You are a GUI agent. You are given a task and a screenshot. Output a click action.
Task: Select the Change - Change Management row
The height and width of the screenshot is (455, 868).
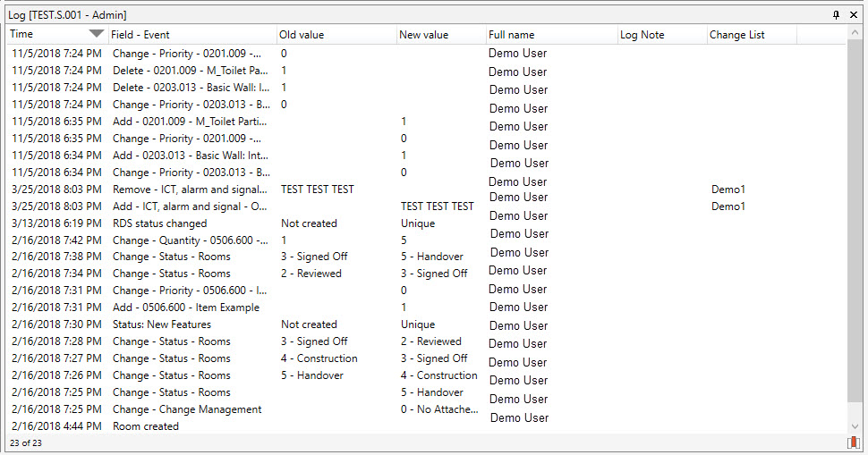pos(187,409)
